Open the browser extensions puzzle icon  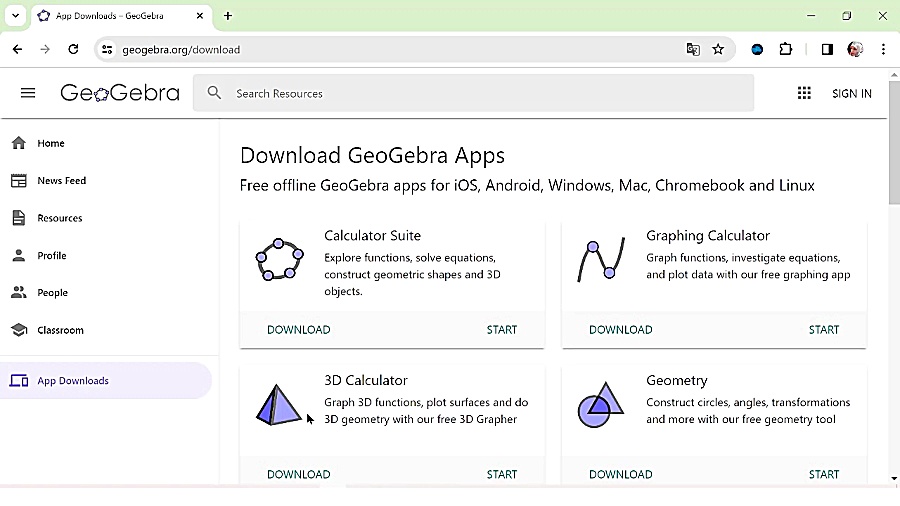coord(786,49)
